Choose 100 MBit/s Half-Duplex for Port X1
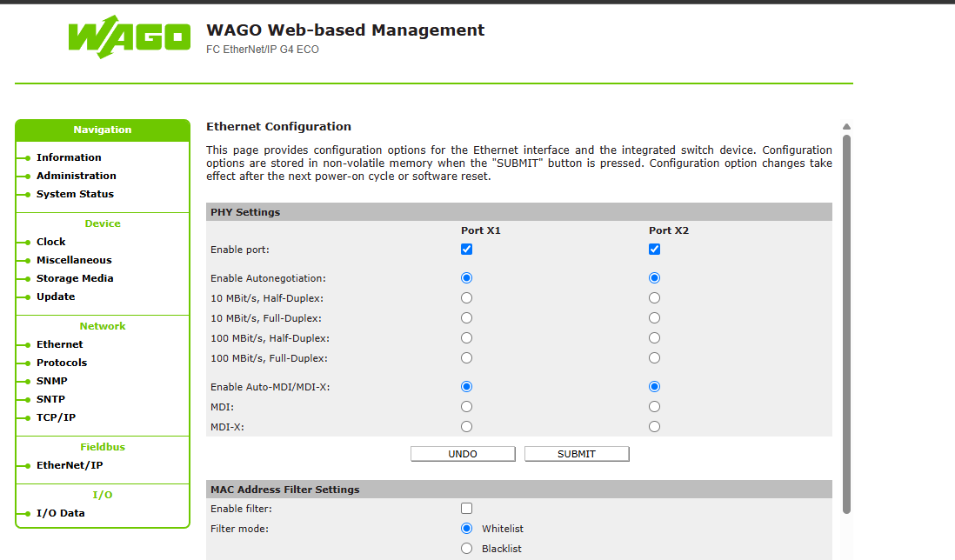The image size is (955, 560). coord(467,338)
